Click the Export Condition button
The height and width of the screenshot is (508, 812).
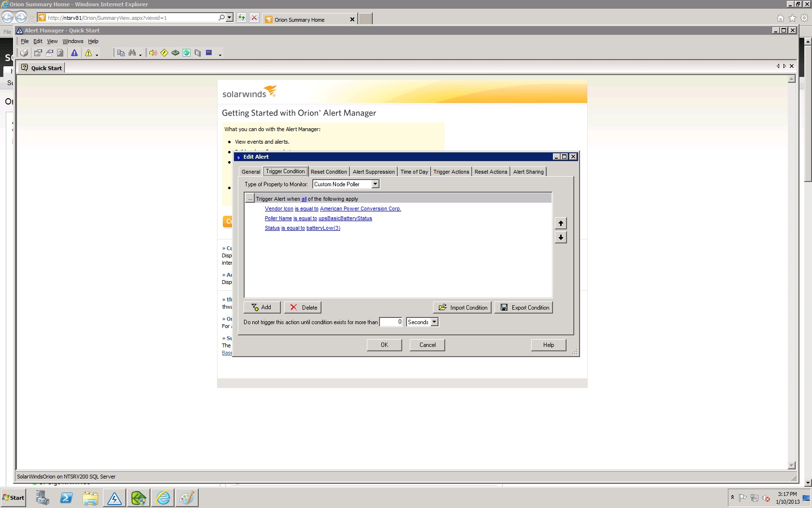pos(523,307)
